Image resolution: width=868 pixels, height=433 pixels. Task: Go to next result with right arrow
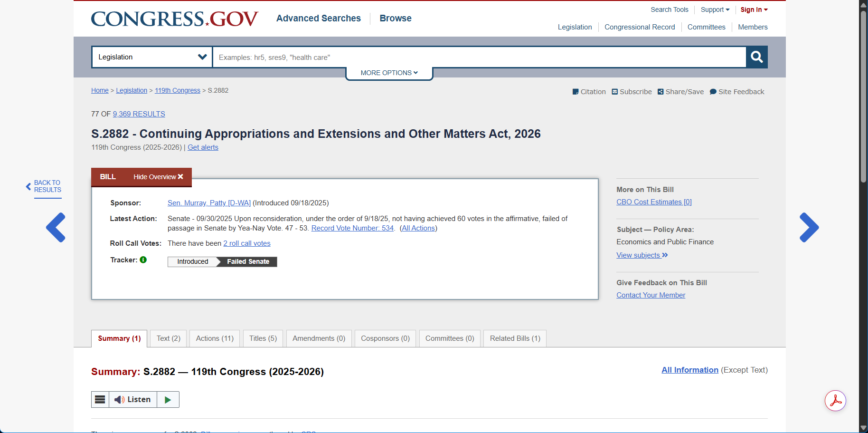click(x=809, y=227)
